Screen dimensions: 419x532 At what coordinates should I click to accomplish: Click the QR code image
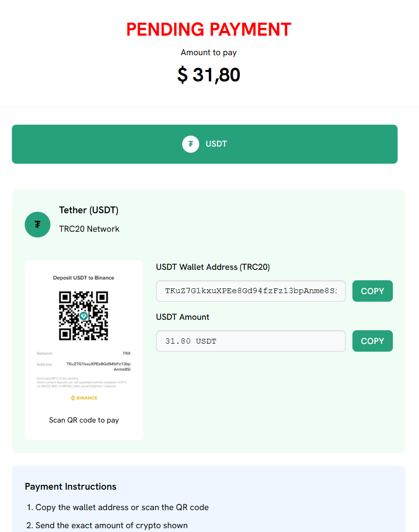pyautogui.click(x=84, y=316)
